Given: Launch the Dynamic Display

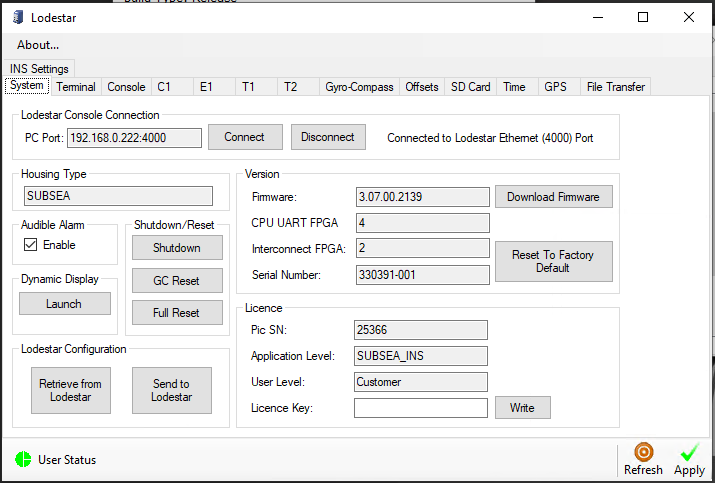Looking at the screenshot, I should (64, 304).
